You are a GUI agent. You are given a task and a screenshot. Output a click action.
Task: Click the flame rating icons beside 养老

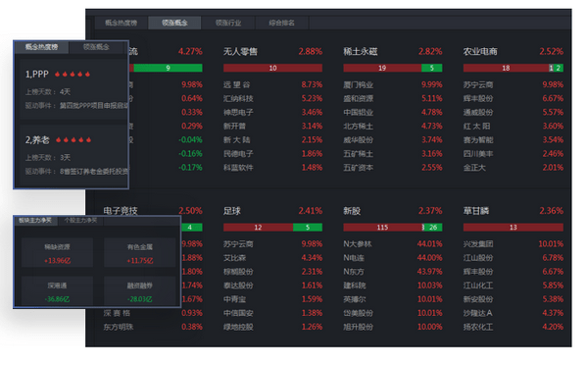pyautogui.click(x=73, y=140)
